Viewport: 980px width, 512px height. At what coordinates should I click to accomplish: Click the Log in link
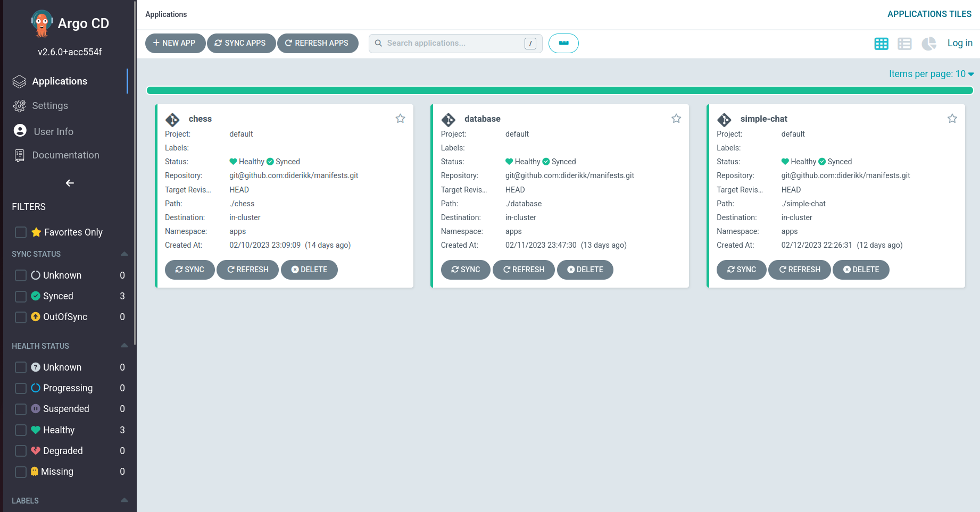coord(960,43)
